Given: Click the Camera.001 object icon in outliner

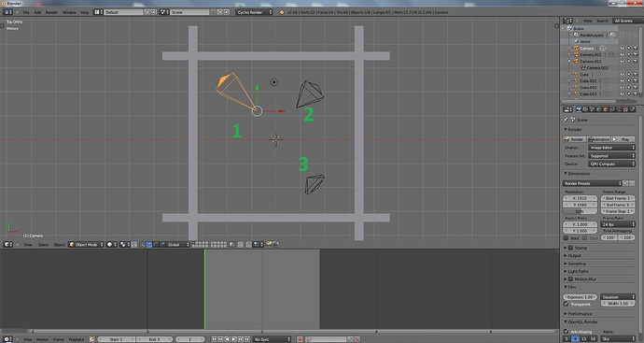Looking at the screenshot, I should 577,55.
